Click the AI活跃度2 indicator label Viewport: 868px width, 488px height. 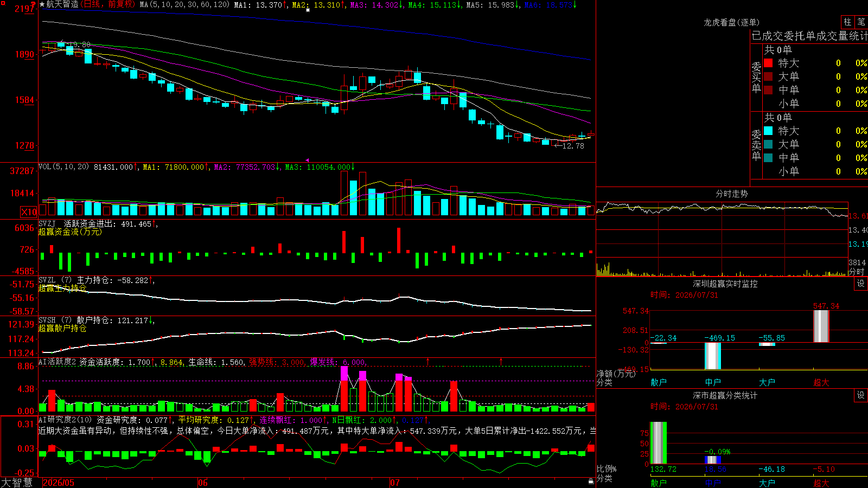pos(57,362)
